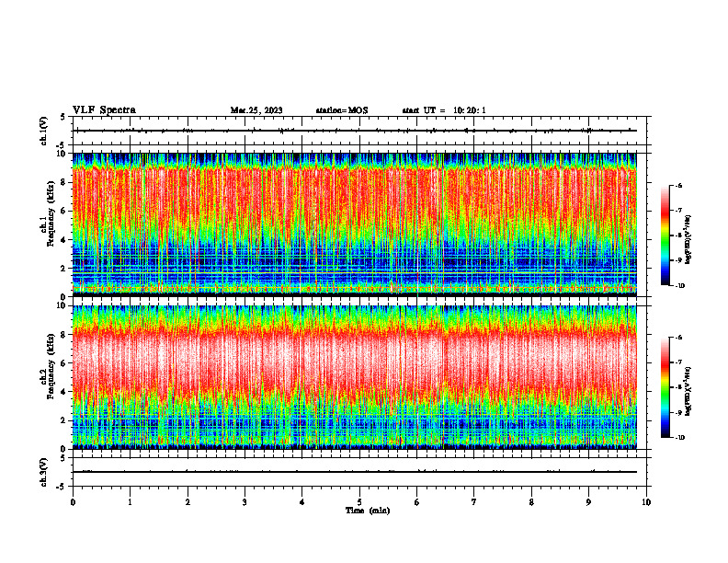Click the "2" kHz tick on ch.2 frequency axis
728x563 pixels.
63,420
